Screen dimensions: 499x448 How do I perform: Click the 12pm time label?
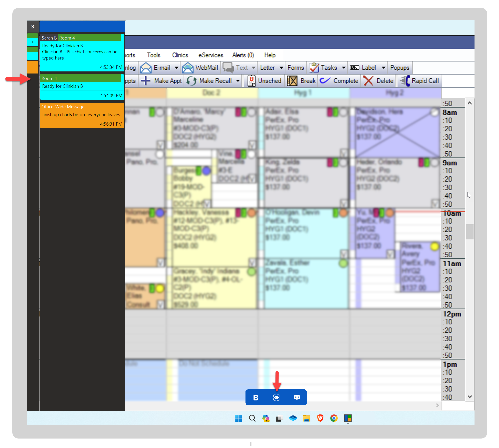(452, 315)
